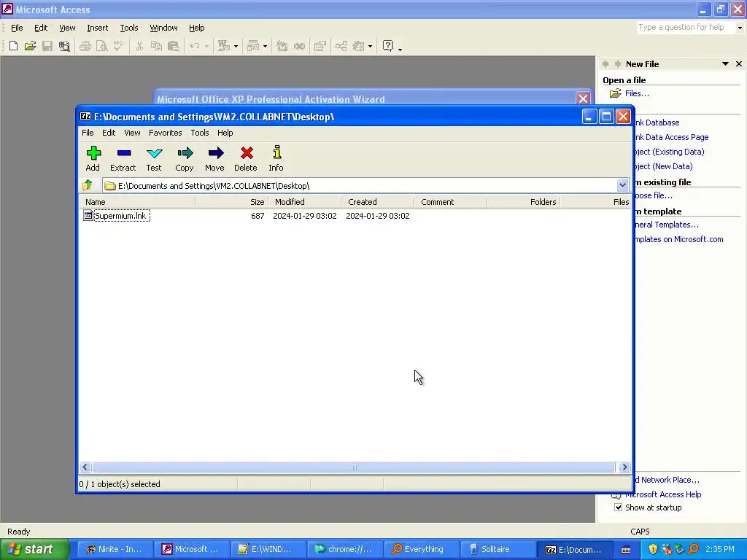The image size is (747, 560).
Task: Open the Info icon in 7-Zip
Action: click(276, 152)
